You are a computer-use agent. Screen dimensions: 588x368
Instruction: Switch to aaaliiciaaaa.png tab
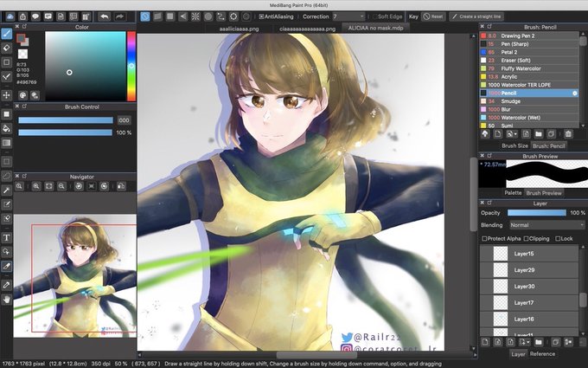(x=239, y=29)
